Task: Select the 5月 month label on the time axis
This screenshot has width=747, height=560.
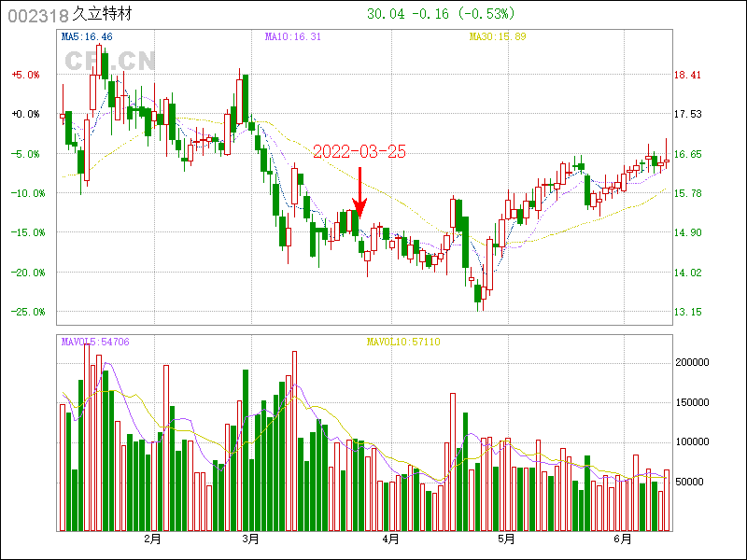Action: (x=506, y=539)
